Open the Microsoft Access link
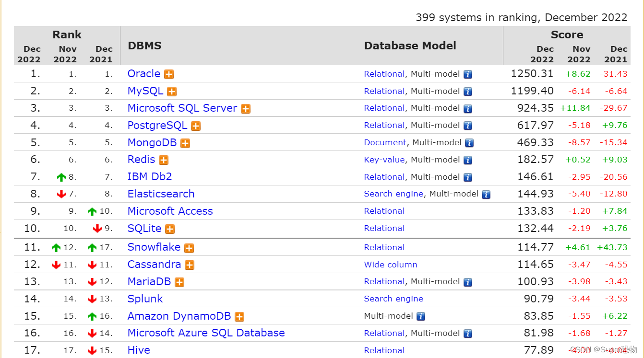The height and width of the screenshot is (358, 644). click(170, 211)
